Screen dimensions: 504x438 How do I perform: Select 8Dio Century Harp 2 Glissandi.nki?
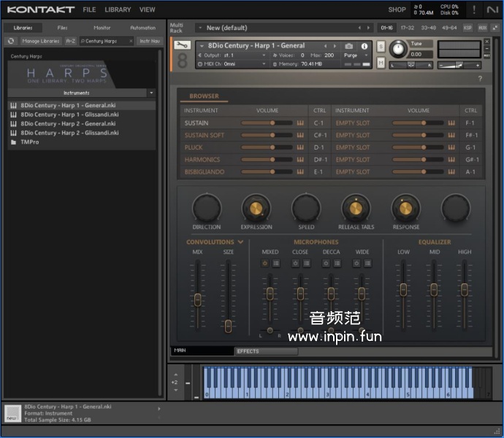coord(69,133)
